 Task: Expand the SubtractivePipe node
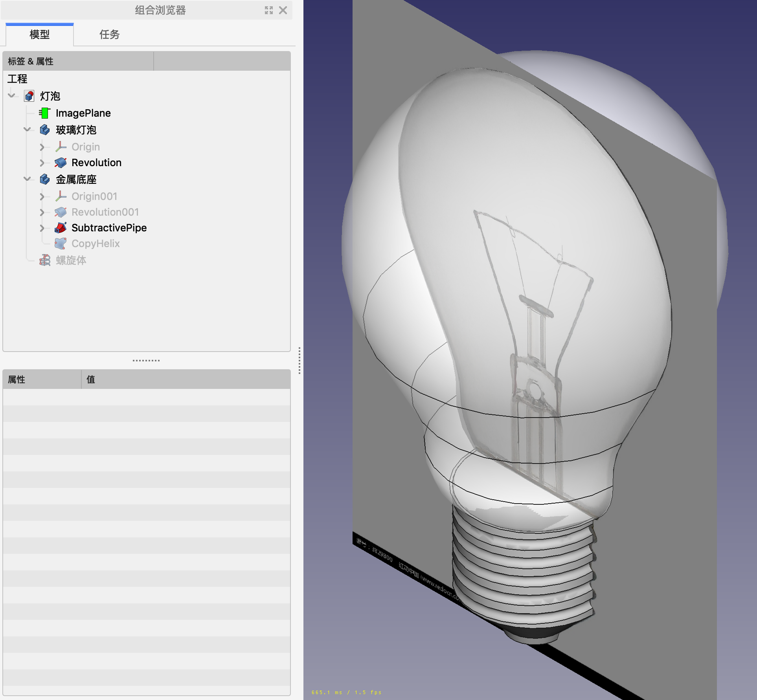click(42, 228)
